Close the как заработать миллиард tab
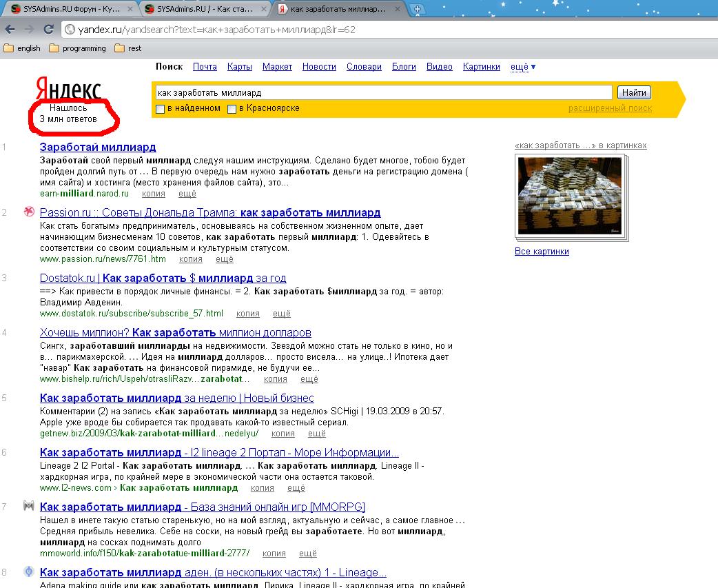Viewport: 718px width, 588px height. (x=397, y=9)
